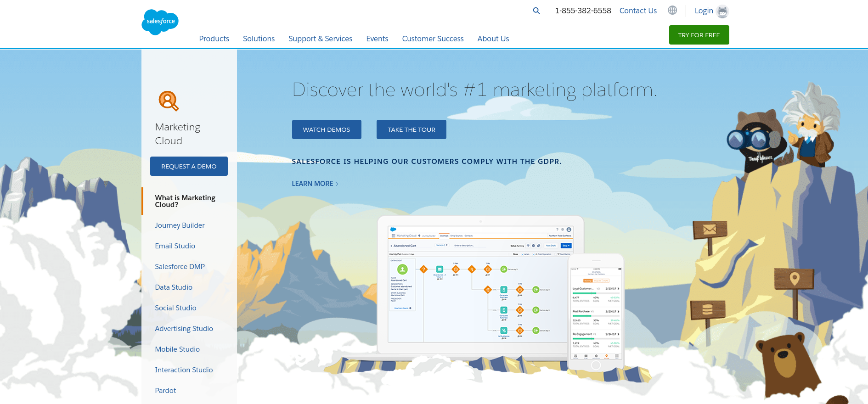The width and height of the screenshot is (868, 404).
Task: Click the laptop Journey Builder screenshot
Action: (x=480, y=285)
